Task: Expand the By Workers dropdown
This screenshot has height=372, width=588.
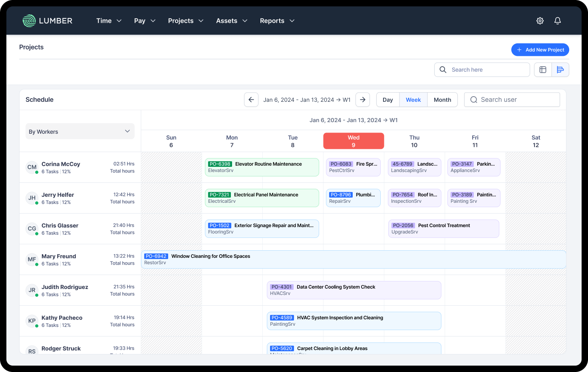Action: (x=80, y=131)
